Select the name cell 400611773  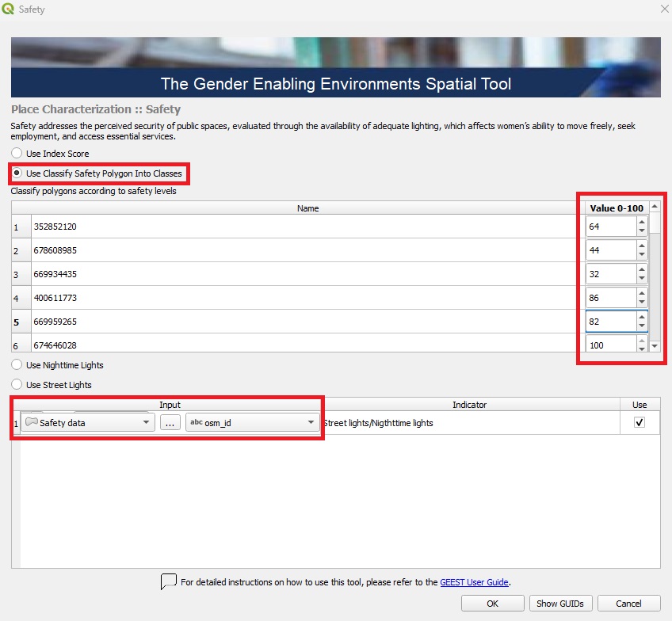point(308,298)
